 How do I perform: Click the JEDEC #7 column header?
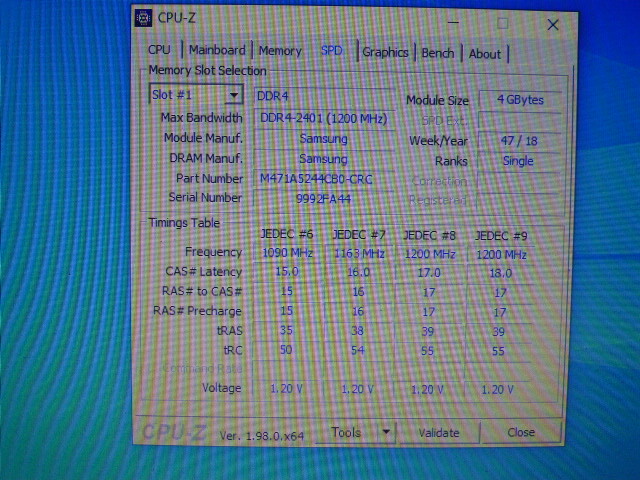click(359, 235)
